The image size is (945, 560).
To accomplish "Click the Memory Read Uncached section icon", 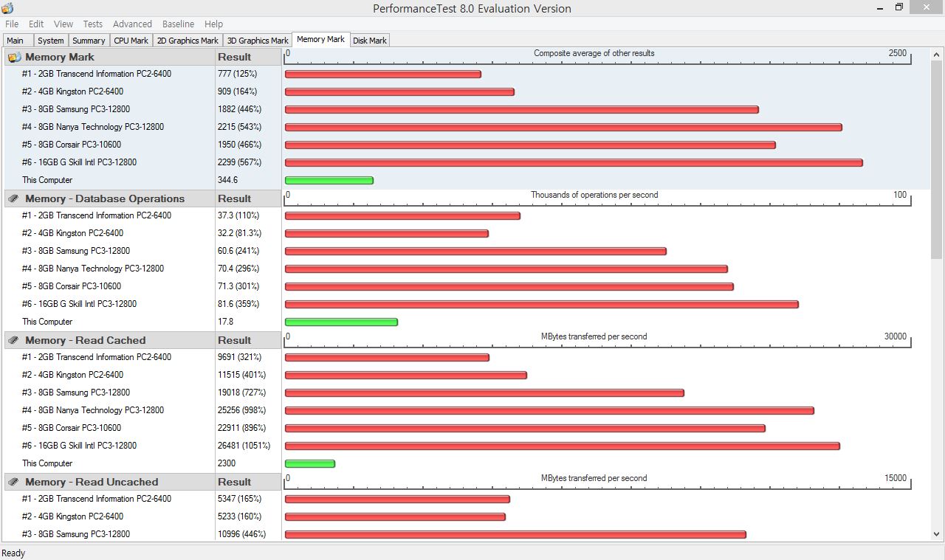I will (13, 482).
